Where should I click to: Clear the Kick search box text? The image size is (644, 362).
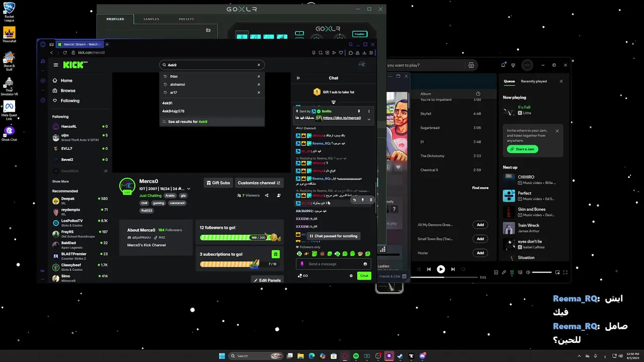click(x=259, y=65)
